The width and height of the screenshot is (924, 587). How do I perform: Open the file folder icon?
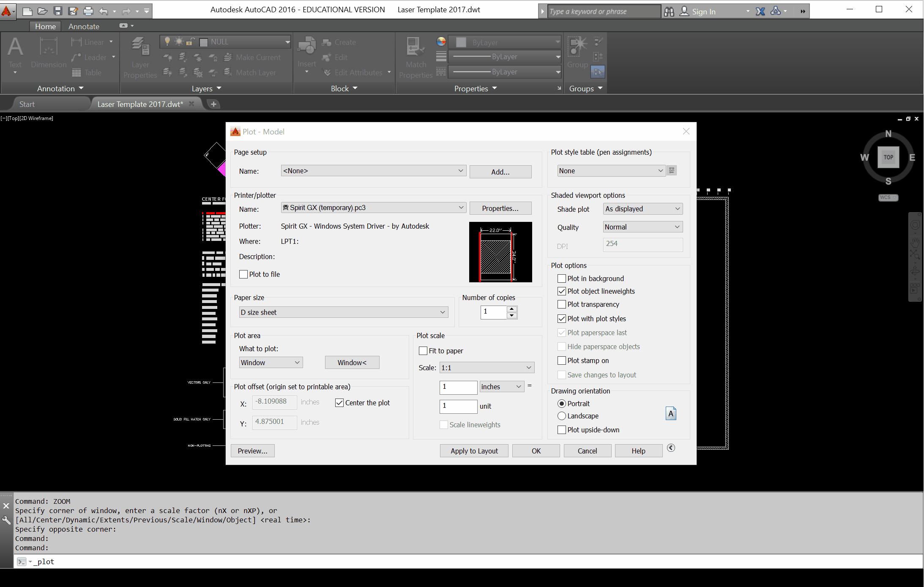(x=42, y=11)
